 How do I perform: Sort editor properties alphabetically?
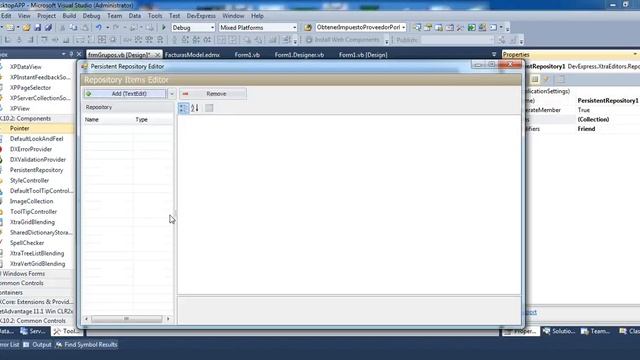(x=195, y=108)
